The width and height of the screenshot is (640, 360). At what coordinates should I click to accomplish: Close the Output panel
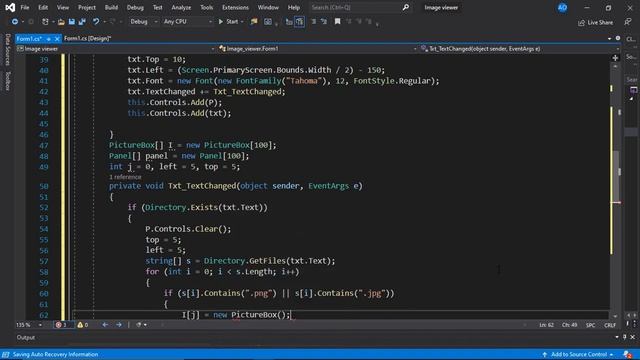(x=633, y=337)
